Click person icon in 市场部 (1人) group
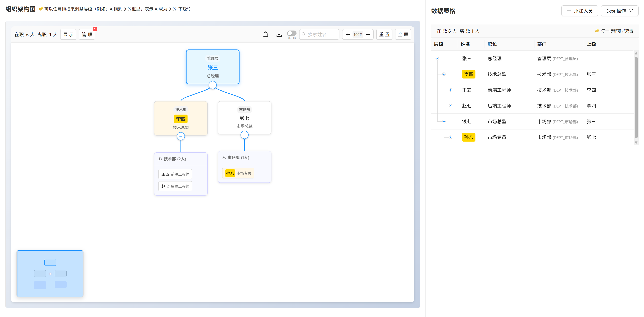Screen dimensions: 644x317 (x=224, y=157)
